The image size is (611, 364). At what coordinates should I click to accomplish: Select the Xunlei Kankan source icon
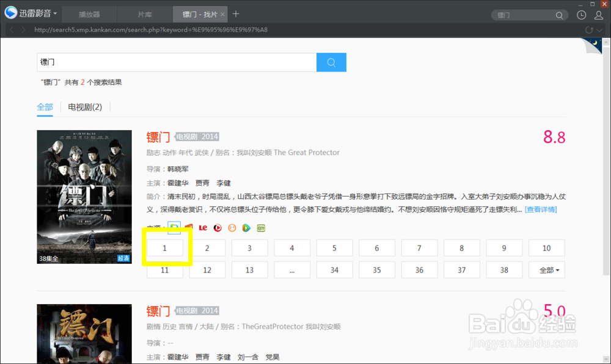click(x=174, y=228)
